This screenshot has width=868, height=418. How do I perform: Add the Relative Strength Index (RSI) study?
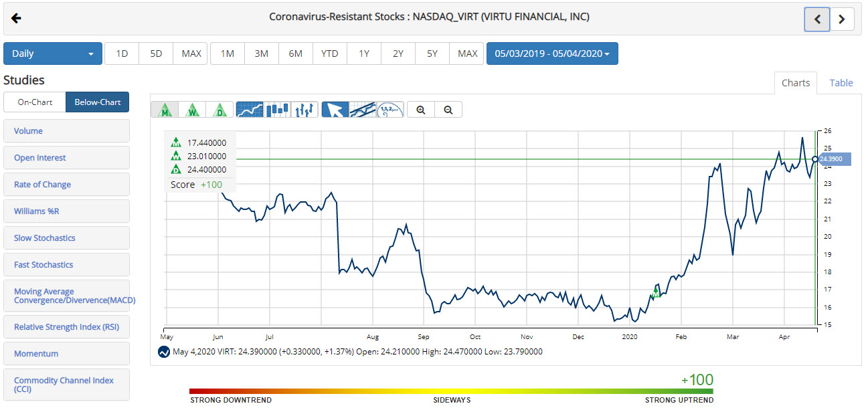tap(66, 327)
